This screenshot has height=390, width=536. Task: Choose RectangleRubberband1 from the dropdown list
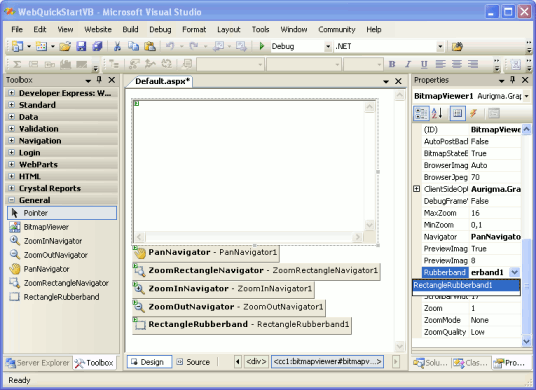467,285
